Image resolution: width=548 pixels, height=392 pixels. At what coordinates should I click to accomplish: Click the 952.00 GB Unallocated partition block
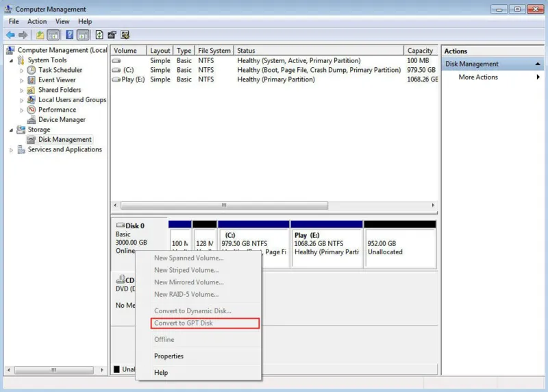point(399,247)
